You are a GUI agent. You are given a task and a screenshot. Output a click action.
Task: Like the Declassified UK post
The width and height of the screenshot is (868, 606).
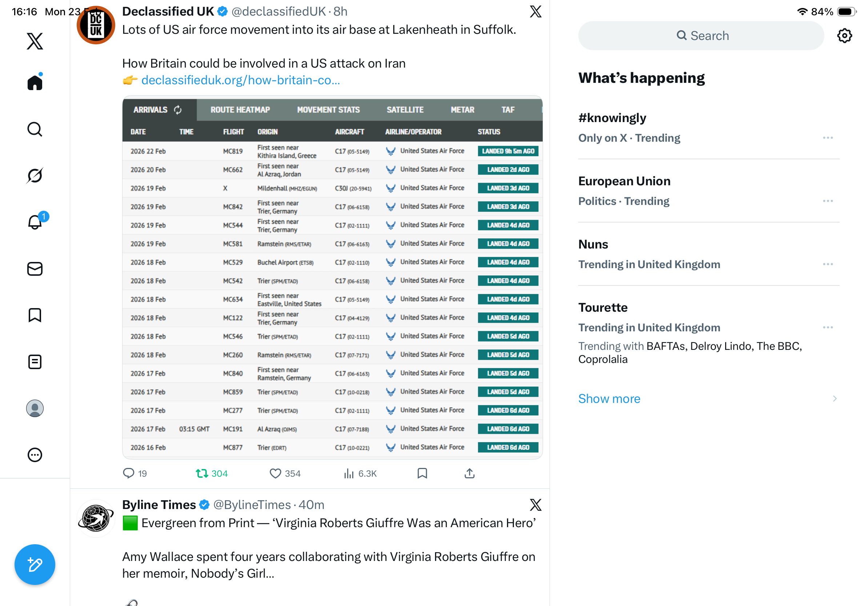click(275, 473)
